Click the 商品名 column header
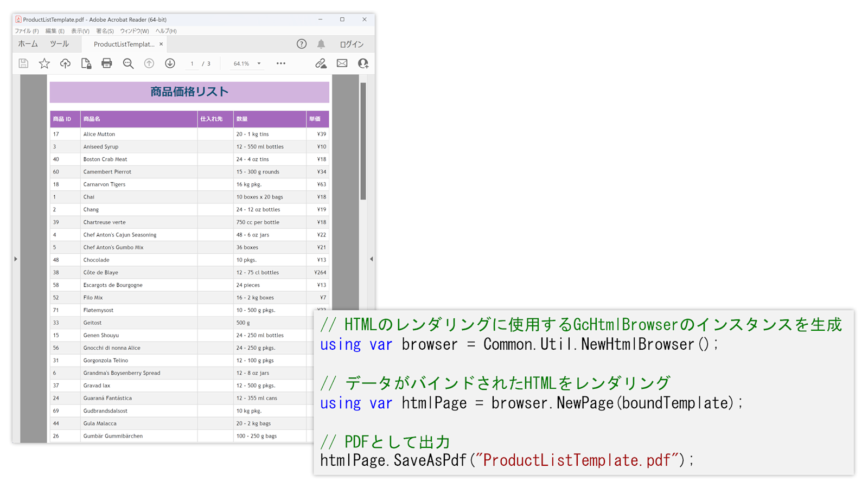868x488 pixels. (x=139, y=119)
